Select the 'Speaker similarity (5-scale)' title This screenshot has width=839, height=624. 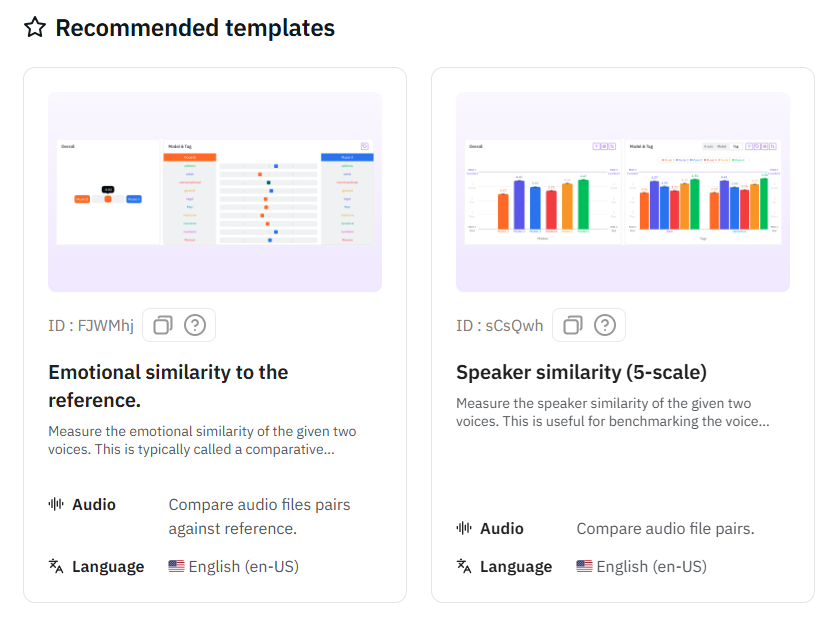pos(581,373)
